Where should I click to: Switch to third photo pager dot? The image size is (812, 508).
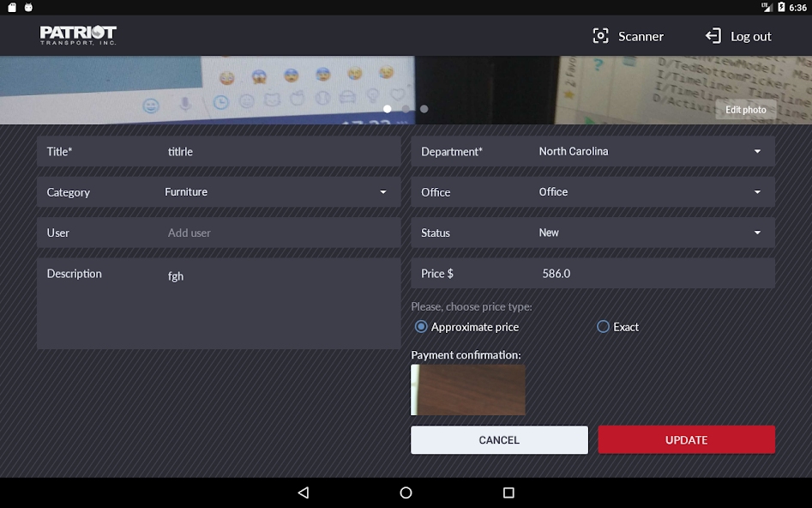pyautogui.click(x=424, y=109)
